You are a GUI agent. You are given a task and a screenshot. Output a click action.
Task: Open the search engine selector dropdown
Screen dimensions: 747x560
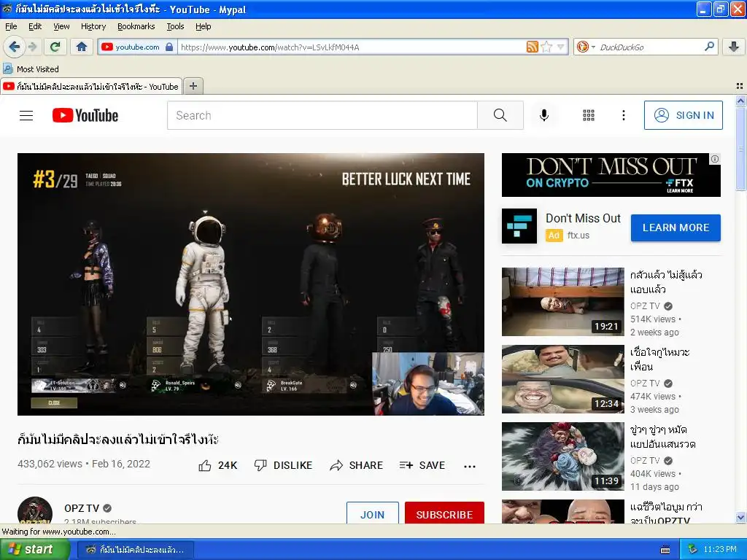(586, 47)
